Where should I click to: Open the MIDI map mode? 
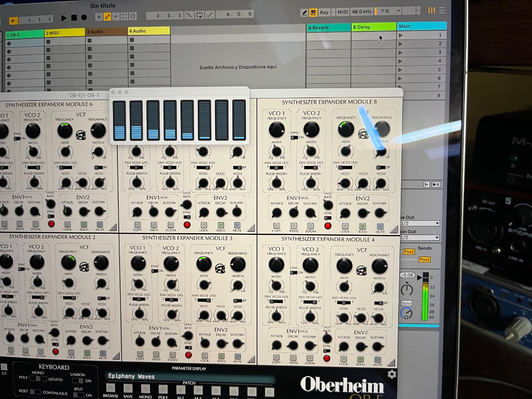coord(343,12)
